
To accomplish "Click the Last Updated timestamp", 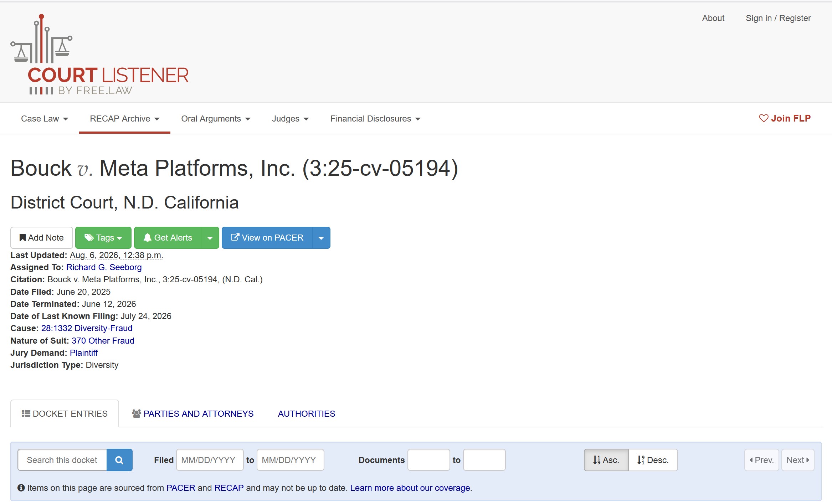I will [116, 255].
